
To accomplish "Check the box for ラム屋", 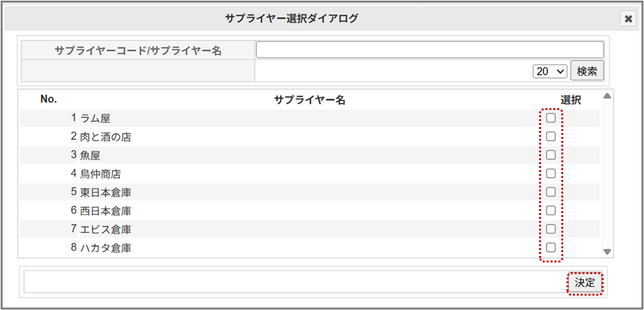I will point(551,118).
